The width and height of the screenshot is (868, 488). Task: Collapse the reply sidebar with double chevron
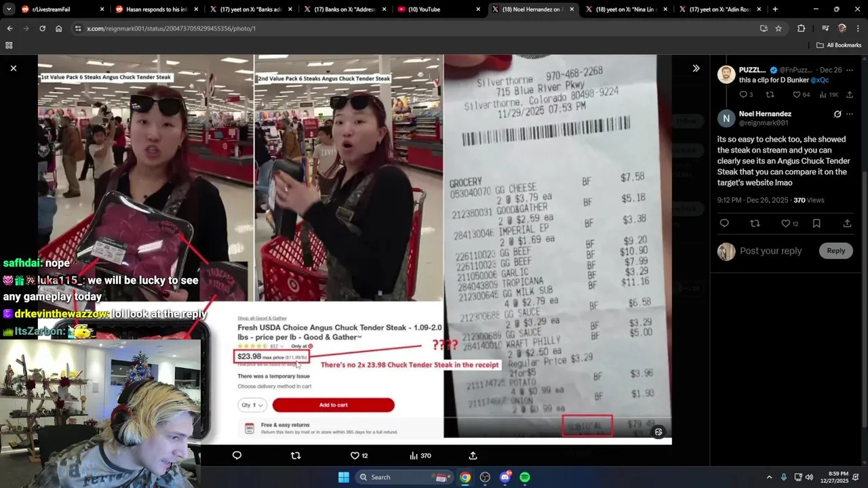(x=696, y=68)
